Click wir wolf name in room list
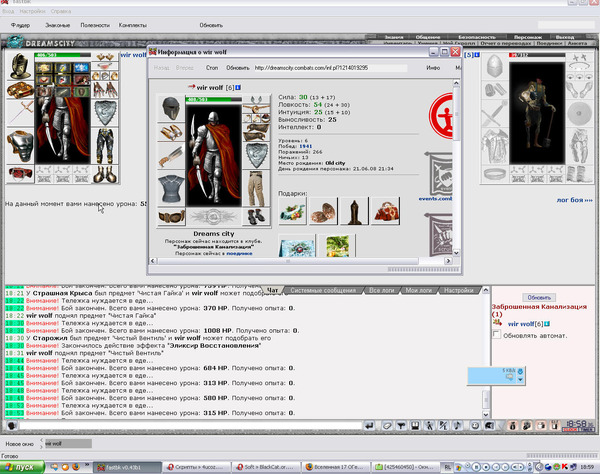This screenshot has height=474, width=600. (x=520, y=324)
